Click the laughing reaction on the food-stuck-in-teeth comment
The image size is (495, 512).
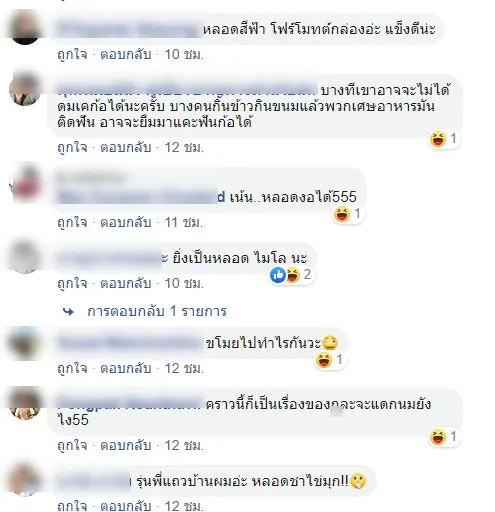tap(438, 139)
